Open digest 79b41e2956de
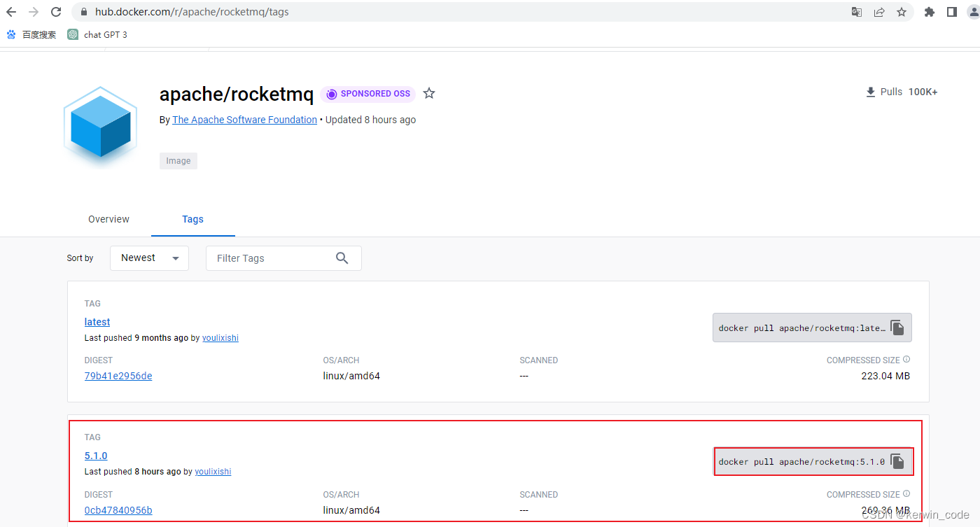 (x=118, y=376)
